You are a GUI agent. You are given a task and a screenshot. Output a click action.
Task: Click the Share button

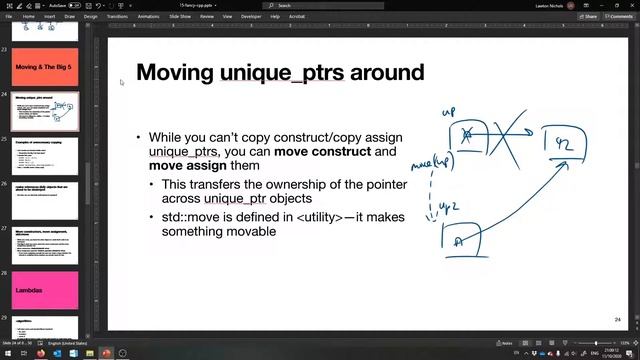pos(588,17)
